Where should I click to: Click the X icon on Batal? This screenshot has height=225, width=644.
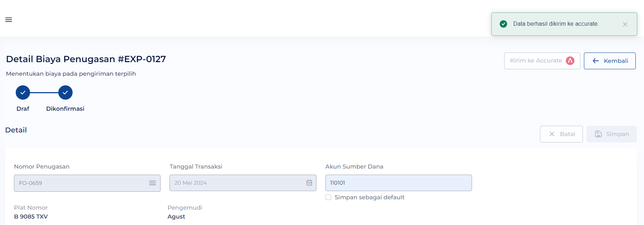pyautogui.click(x=552, y=134)
